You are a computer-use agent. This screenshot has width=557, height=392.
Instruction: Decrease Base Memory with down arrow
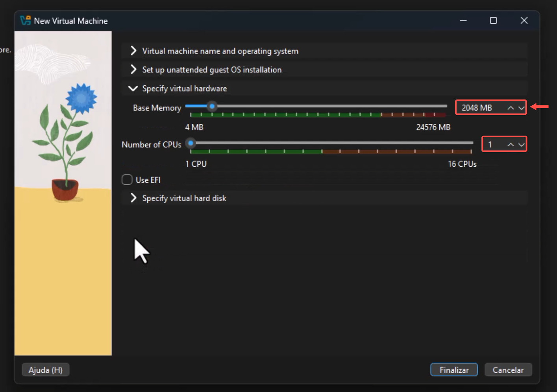(521, 108)
